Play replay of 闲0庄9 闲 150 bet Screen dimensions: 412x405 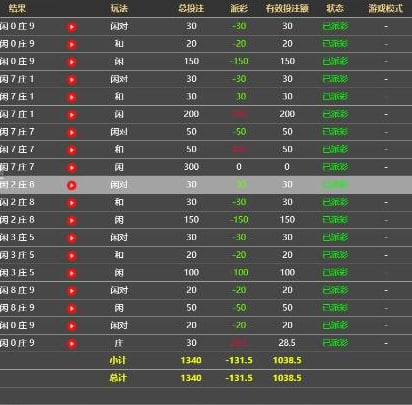[72, 62]
